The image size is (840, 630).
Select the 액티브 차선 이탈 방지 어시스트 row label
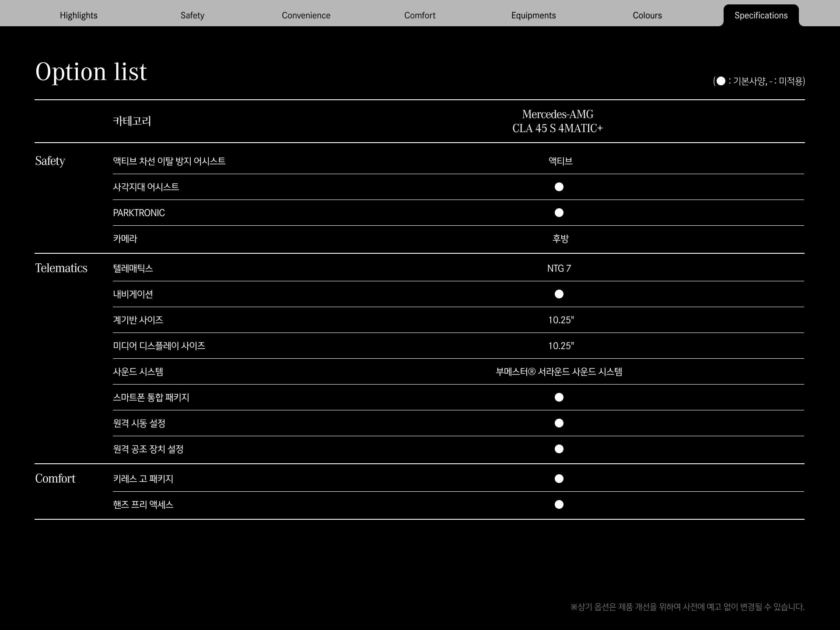[169, 161]
